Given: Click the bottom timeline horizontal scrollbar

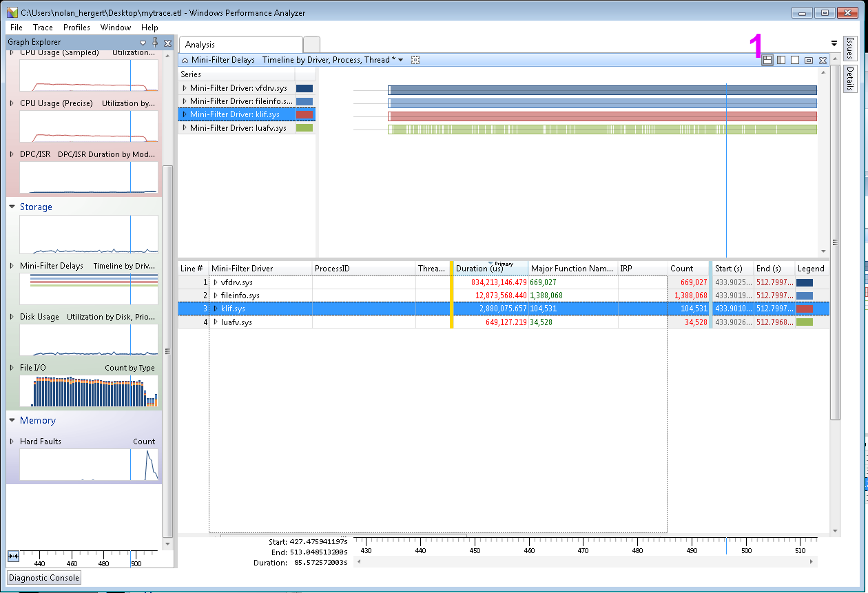Looking at the screenshot, I should point(586,562).
